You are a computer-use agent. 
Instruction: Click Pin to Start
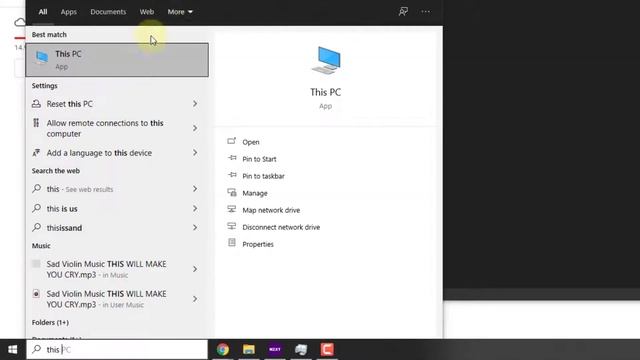tap(259, 159)
